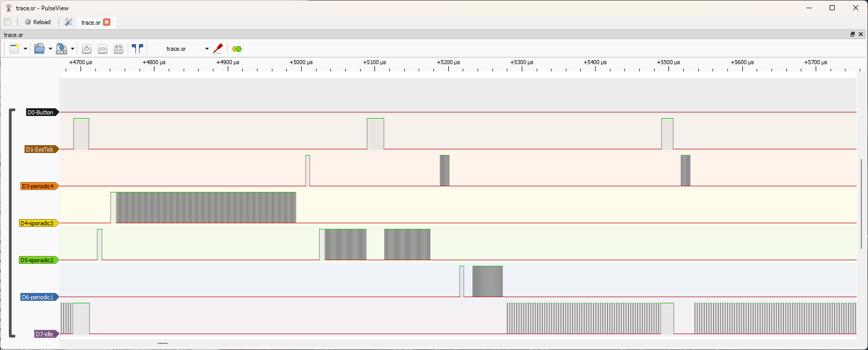This screenshot has height=350, width=868.
Task: Click the open file folder icon
Action: [39, 49]
